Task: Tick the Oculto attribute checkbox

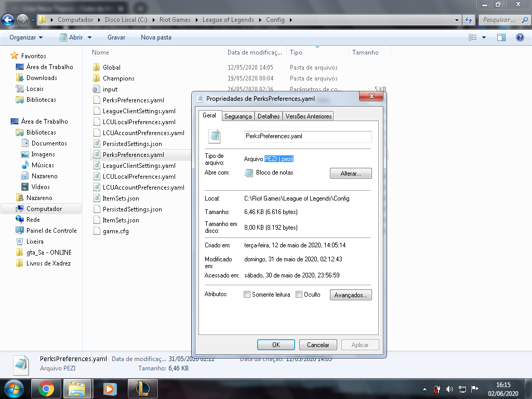Action: coord(299,295)
